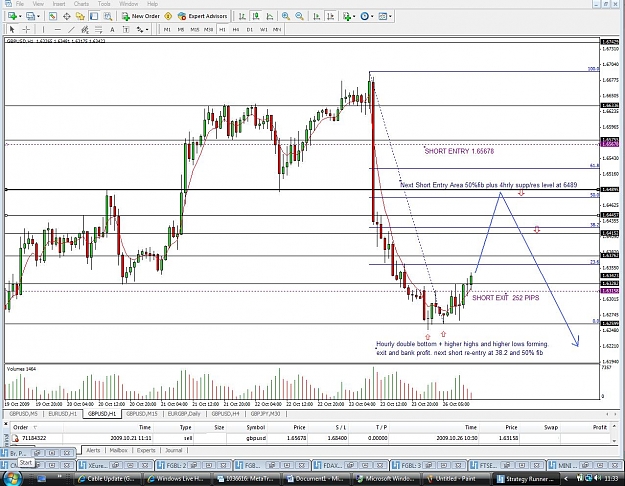Viewport: 625px width, 486px height.
Task: Toggle Chart Shift icon
Action: (x=330, y=16)
